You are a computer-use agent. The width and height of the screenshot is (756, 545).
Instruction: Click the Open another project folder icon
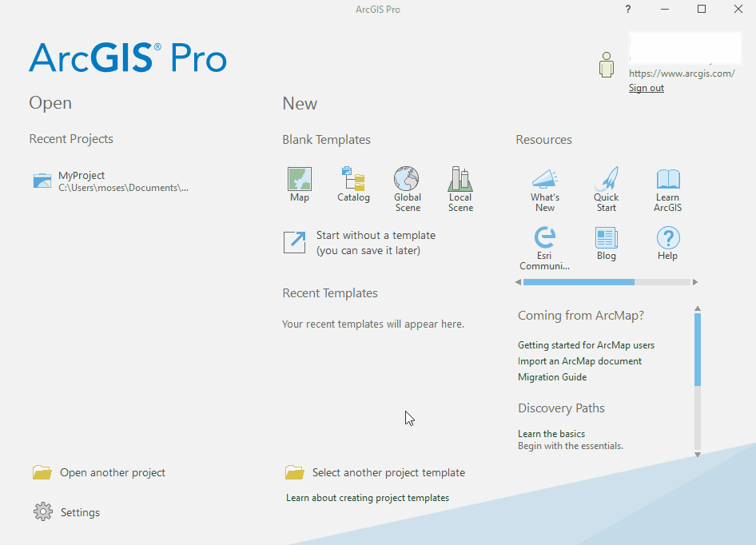tap(42, 472)
